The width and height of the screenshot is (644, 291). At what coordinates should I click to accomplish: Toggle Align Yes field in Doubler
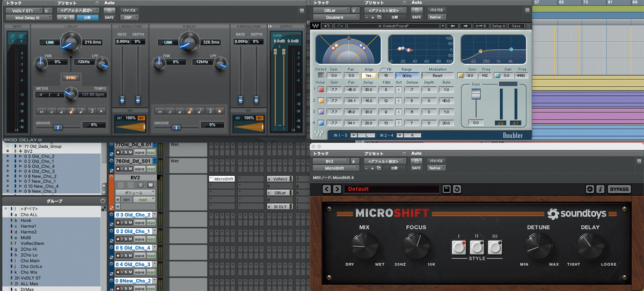[368, 76]
